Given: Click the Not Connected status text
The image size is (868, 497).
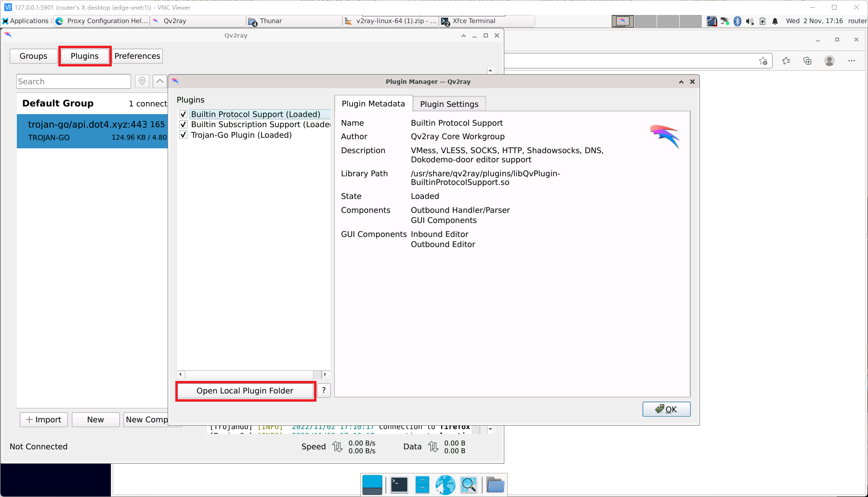Looking at the screenshot, I should (x=39, y=446).
